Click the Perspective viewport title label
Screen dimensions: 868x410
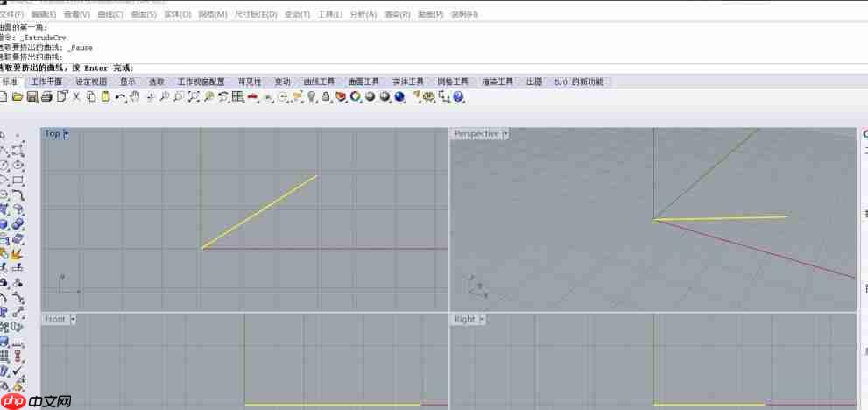476,133
